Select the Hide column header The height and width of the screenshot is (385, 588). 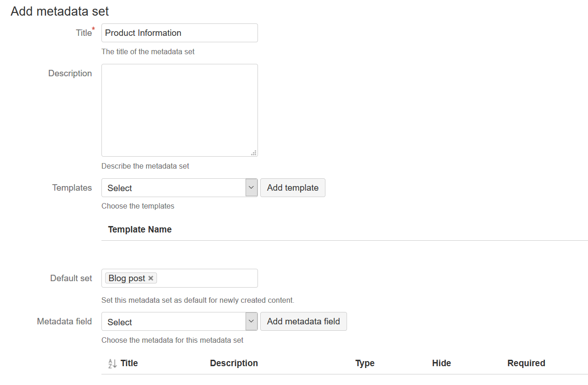pos(441,363)
